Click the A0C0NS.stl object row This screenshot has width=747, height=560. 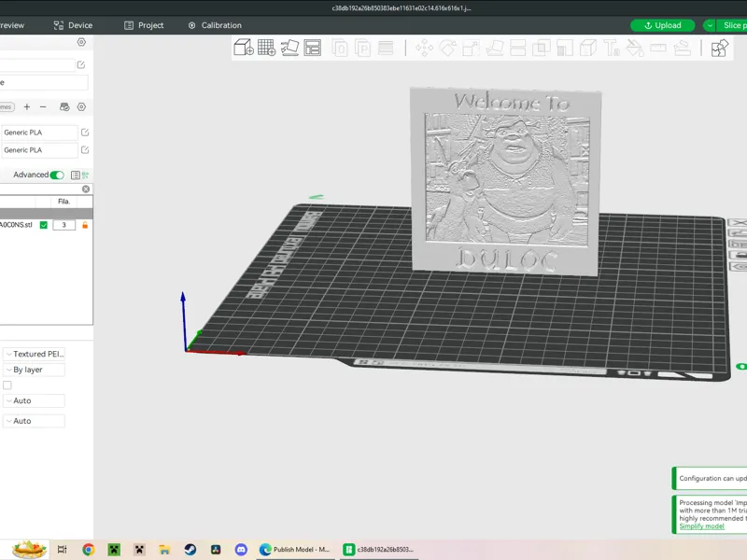coord(46,225)
